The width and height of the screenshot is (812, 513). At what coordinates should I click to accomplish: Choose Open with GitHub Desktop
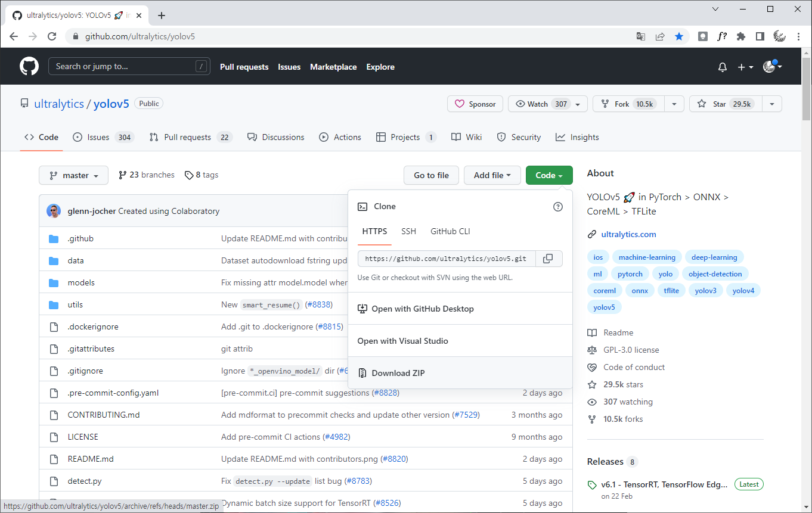point(460,309)
